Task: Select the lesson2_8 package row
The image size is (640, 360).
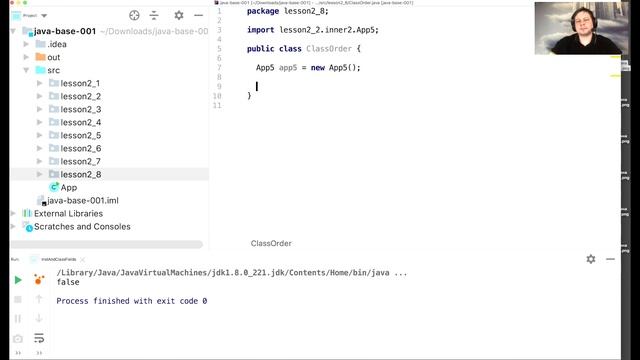Action: click(x=109, y=174)
